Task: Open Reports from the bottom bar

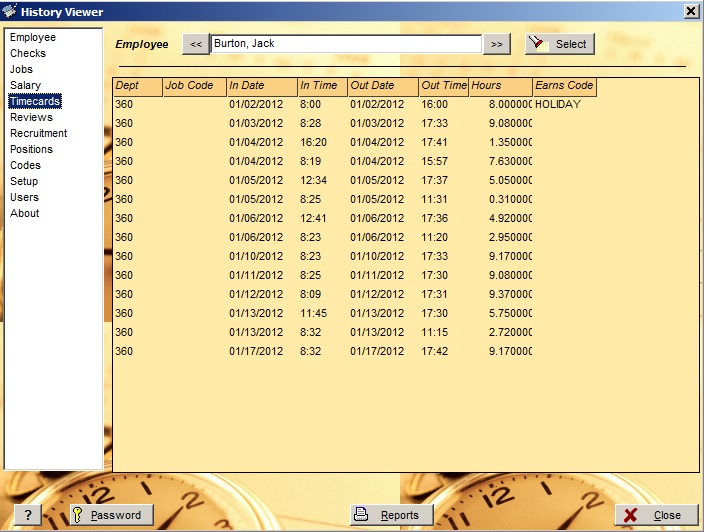Action: click(x=392, y=514)
